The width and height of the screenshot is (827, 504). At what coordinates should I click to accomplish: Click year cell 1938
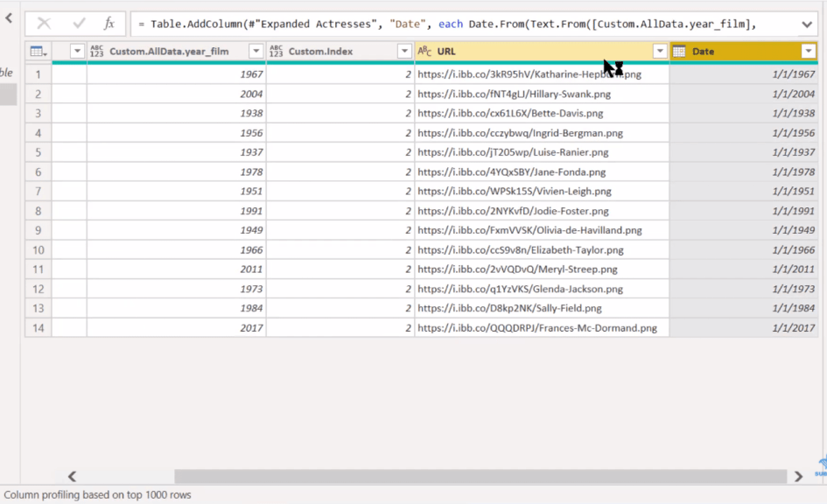177,114
